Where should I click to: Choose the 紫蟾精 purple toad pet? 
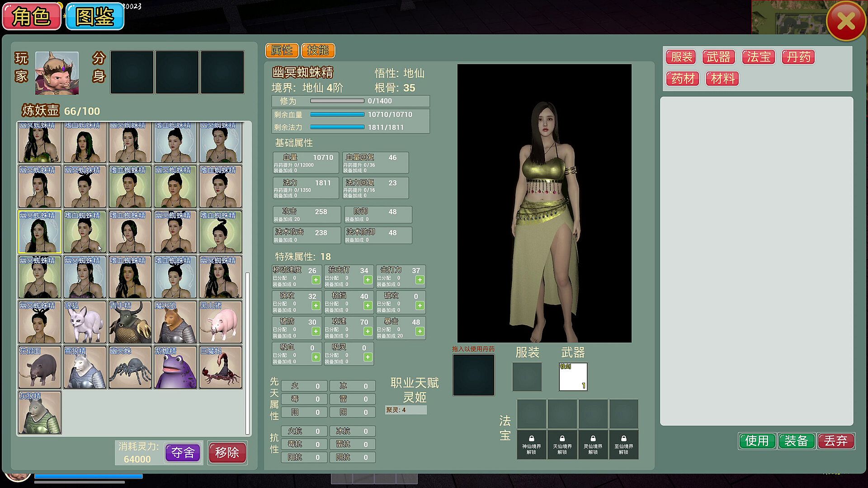[x=175, y=367]
